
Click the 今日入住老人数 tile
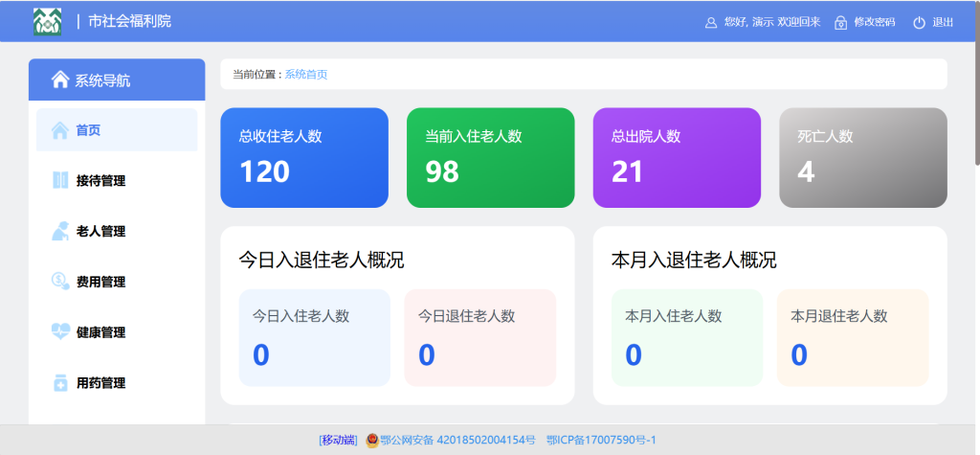click(x=314, y=337)
